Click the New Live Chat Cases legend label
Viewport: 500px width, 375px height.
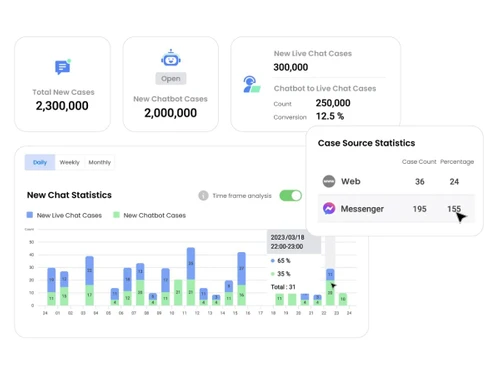coord(69,215)
